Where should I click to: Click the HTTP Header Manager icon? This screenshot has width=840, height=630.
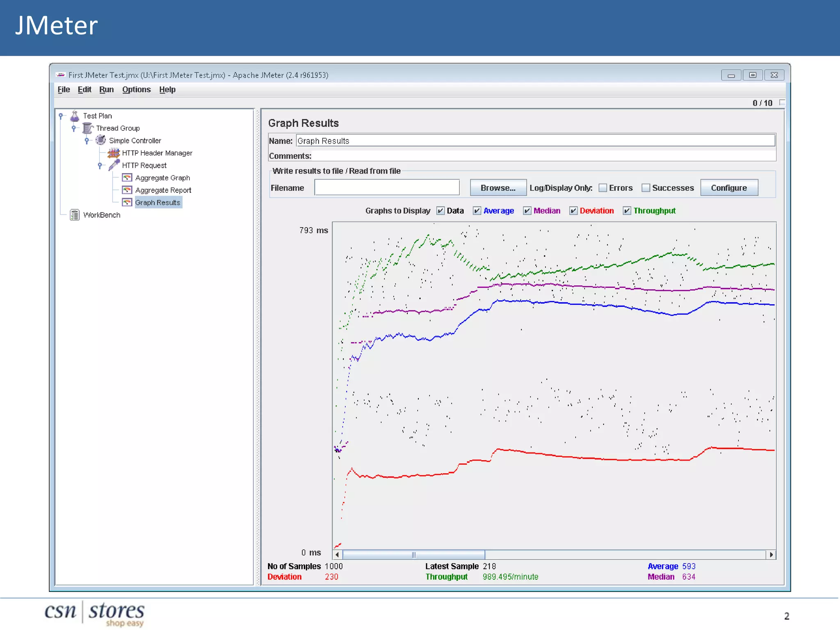point(113,153)
